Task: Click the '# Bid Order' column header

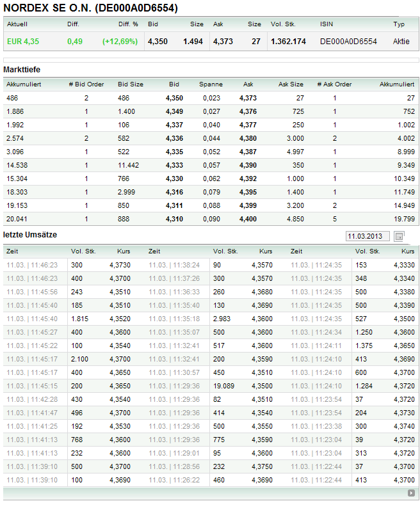Action: click(86, 84)
